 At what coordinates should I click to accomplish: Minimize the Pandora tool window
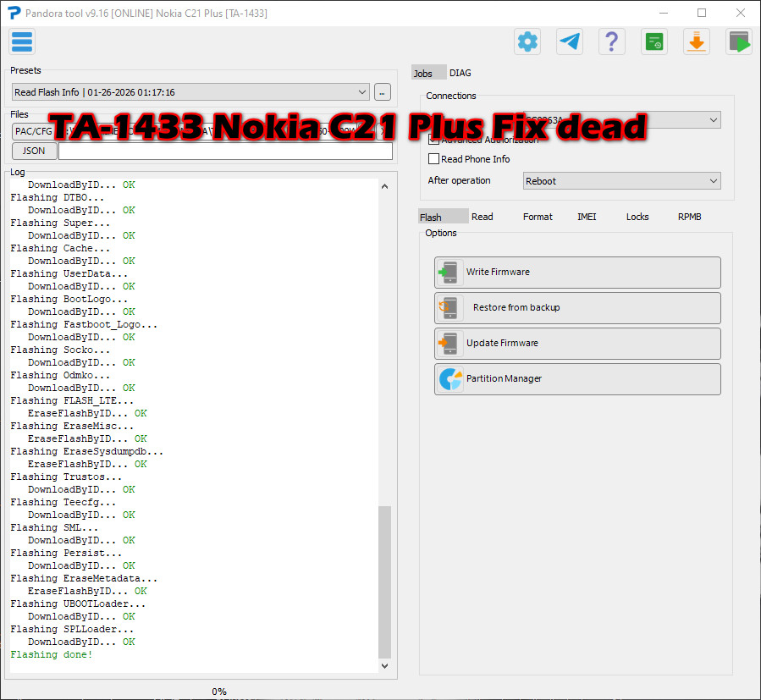[x=664, y=13]
